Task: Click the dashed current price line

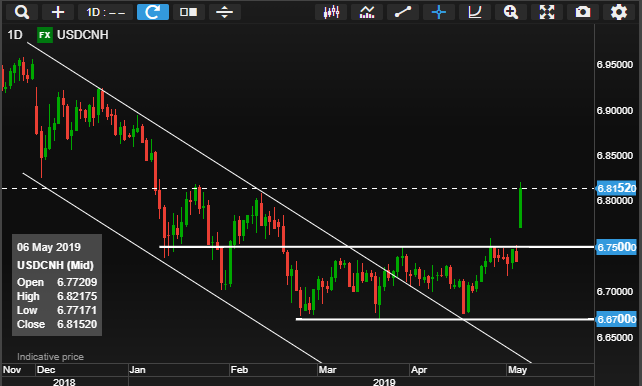Action: 298,188
